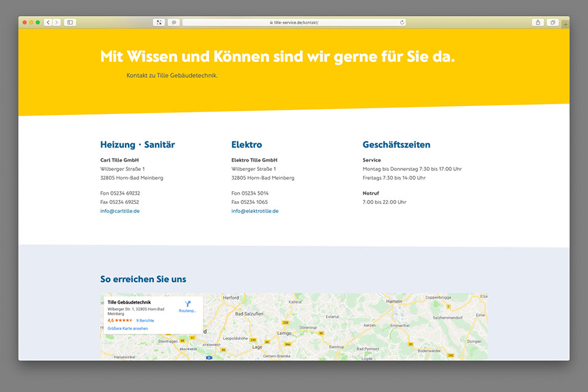Go back using Safari's back arrow
The image size is (588, 392).
click(x=48, y=23)
